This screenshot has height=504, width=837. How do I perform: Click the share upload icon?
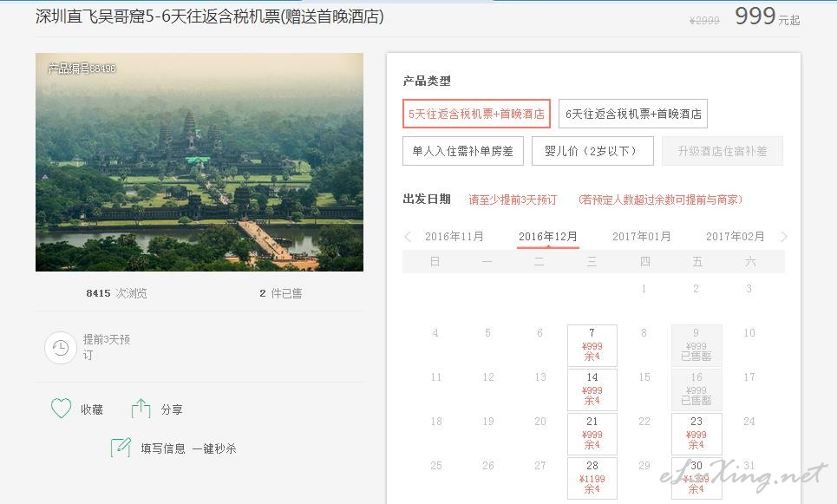[141, 409]
